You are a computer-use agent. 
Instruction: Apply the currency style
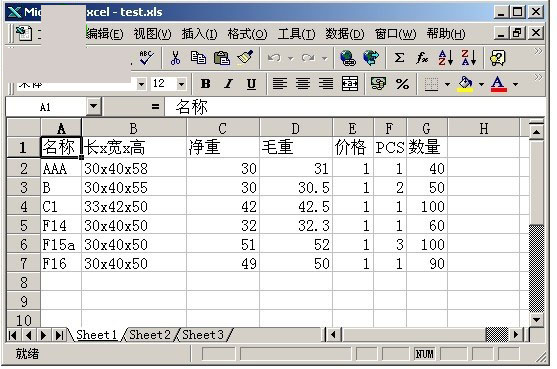[378, 84]
